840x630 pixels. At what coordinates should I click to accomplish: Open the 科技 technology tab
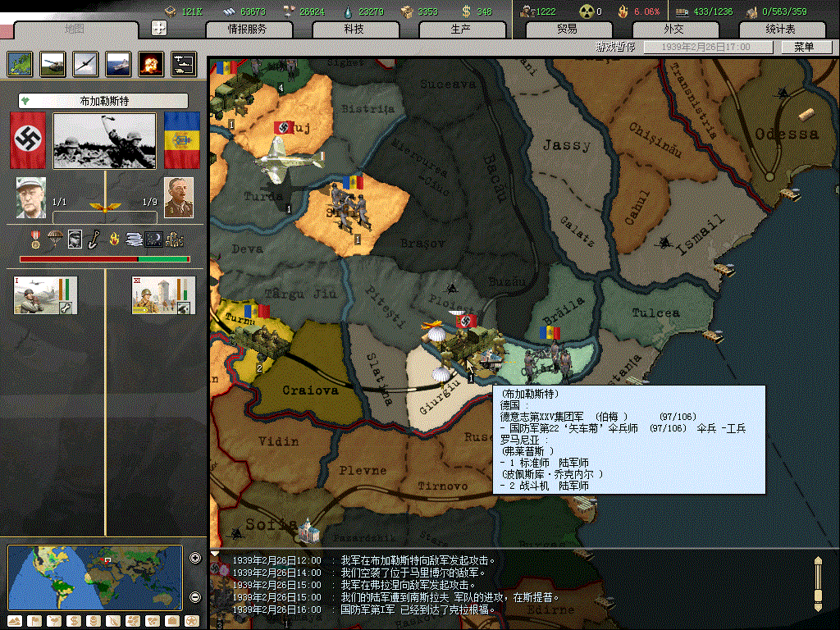tap(354, 29)
